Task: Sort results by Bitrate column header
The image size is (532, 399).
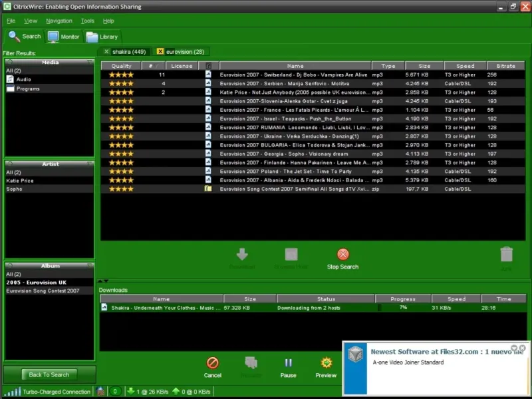Action: [x=505, y=66]
